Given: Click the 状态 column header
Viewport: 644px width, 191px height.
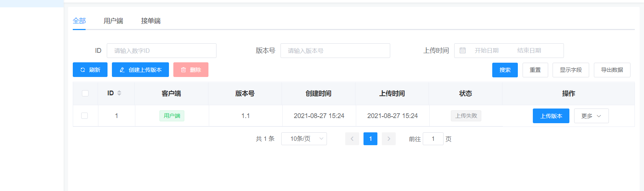Looking at the screenshot, I should tap(466, 93).
